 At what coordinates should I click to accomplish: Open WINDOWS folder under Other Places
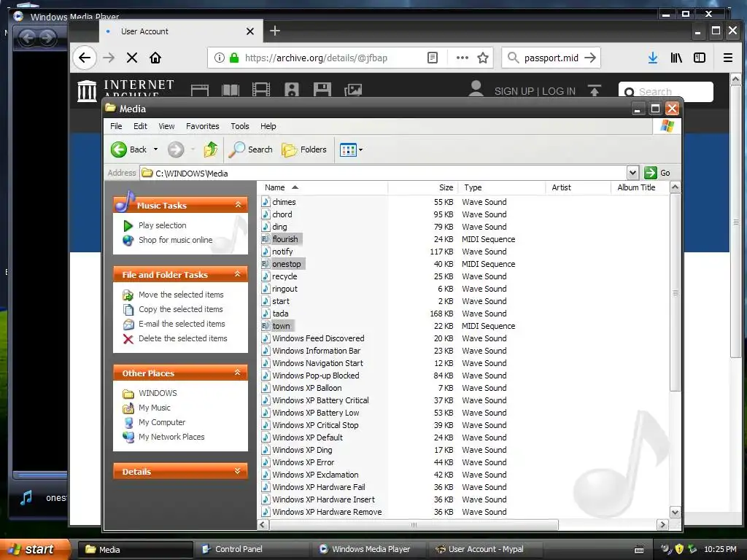click(158, 393)
